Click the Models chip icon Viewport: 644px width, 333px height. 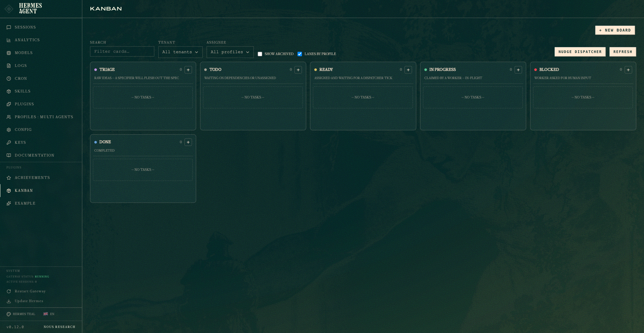pos(9,53)
